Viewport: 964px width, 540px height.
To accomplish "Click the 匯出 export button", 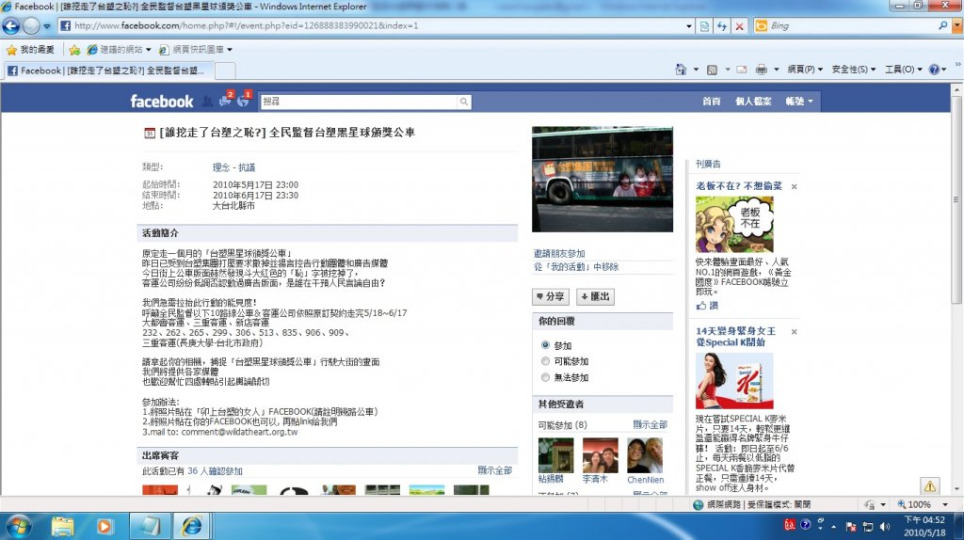I will [595, 297].
